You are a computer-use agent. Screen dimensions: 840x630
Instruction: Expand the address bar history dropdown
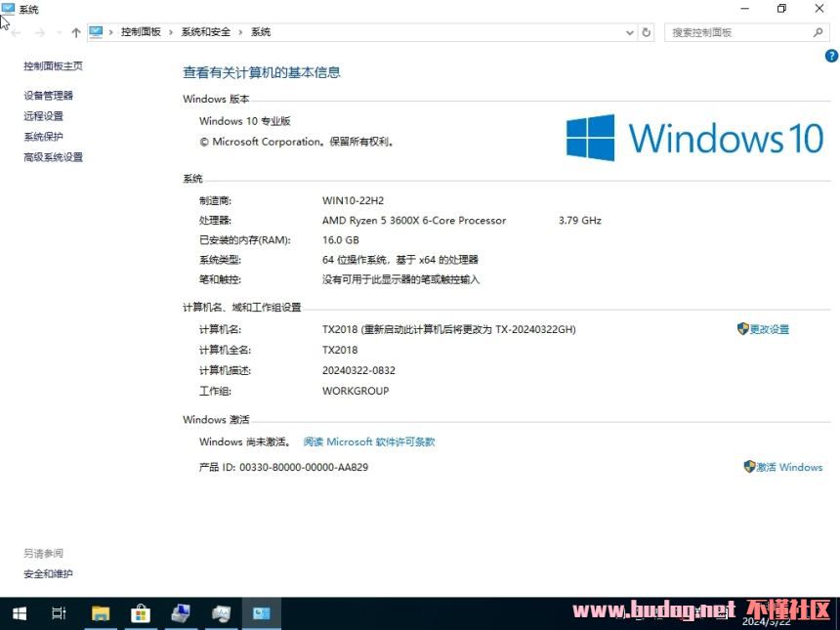coord(629,32)
